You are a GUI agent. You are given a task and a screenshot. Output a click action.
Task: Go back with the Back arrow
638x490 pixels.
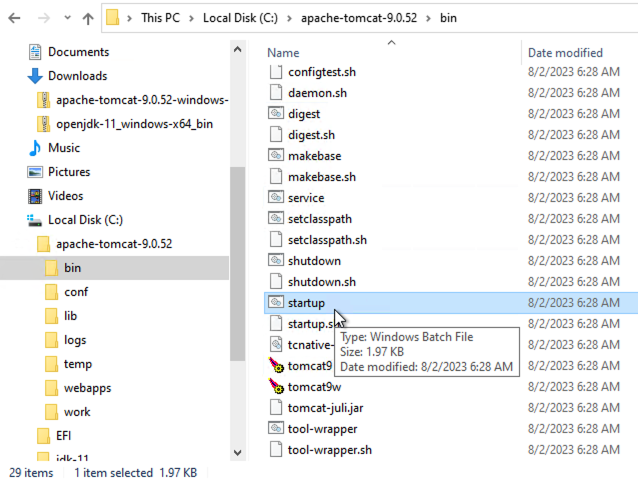click(14, 18)
